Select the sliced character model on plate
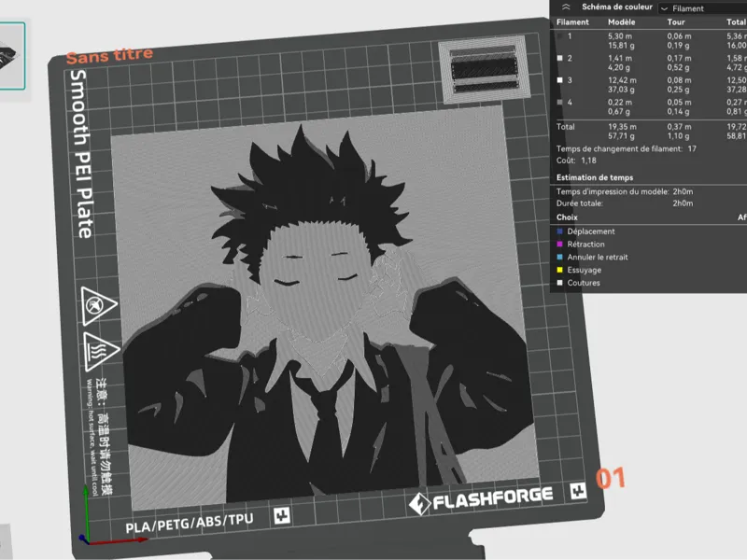The image size is (747, 560). click(x=325, y=310)
